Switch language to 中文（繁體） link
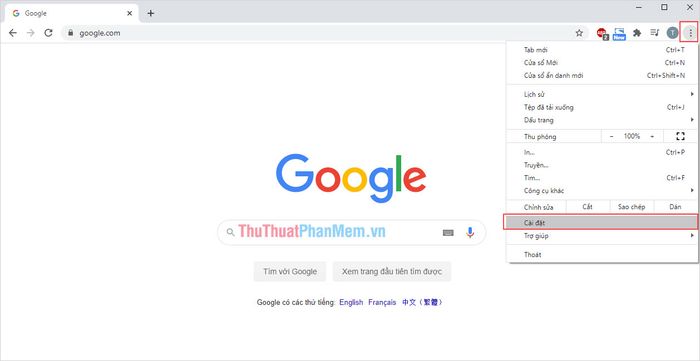This screenshot has height=361, width=700. 422,302
